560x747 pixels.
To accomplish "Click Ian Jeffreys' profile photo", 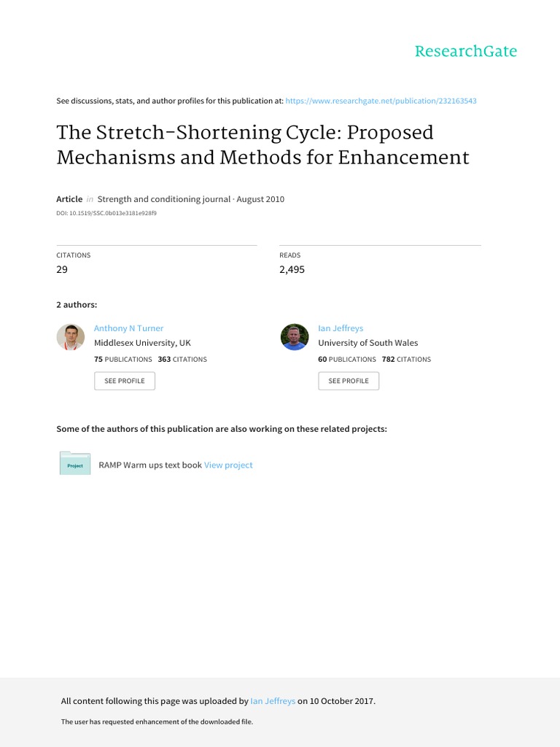I will 295,337.
